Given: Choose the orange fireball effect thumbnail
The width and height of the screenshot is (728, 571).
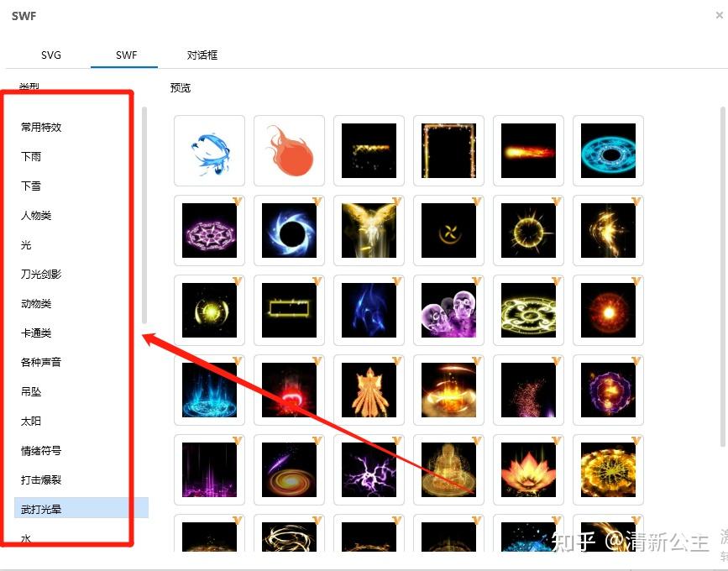Looking at the screenshot, I should 289,151.
